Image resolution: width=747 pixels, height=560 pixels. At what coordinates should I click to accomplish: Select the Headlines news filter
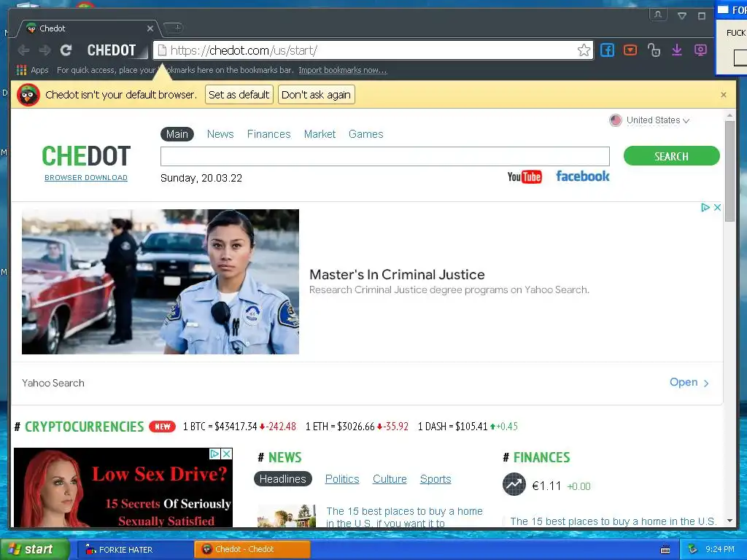point(283,479)
